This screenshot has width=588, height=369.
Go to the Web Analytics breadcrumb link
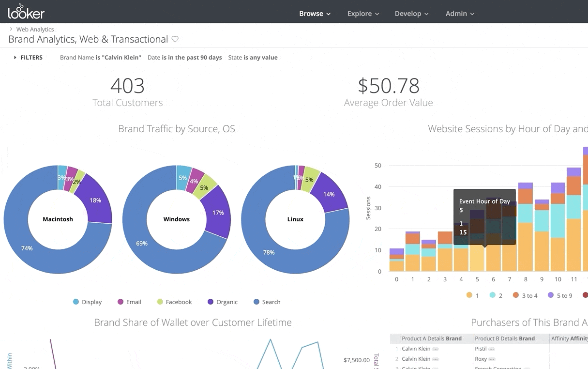(x=35, y=30)
